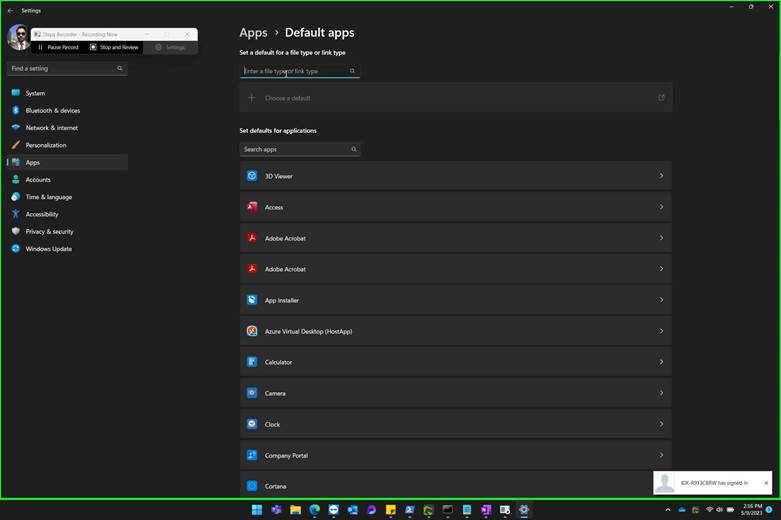Viewport: 781px width, 520px height.
Task: Close the Steps Recorder window
Action: [187, 34]
